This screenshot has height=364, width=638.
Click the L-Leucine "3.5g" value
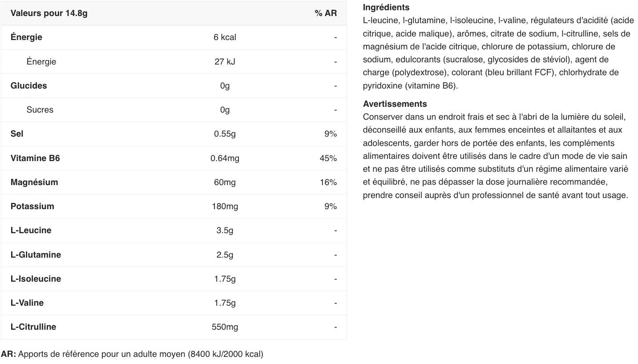click(x=225, y=231)
